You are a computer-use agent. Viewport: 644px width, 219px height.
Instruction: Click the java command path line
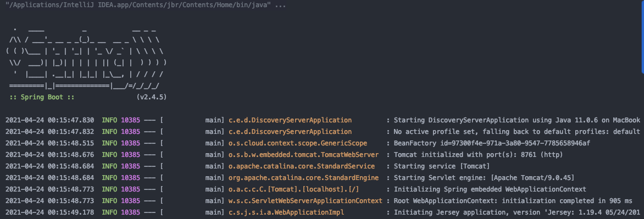pyautogui.click(x=146, y=5)
